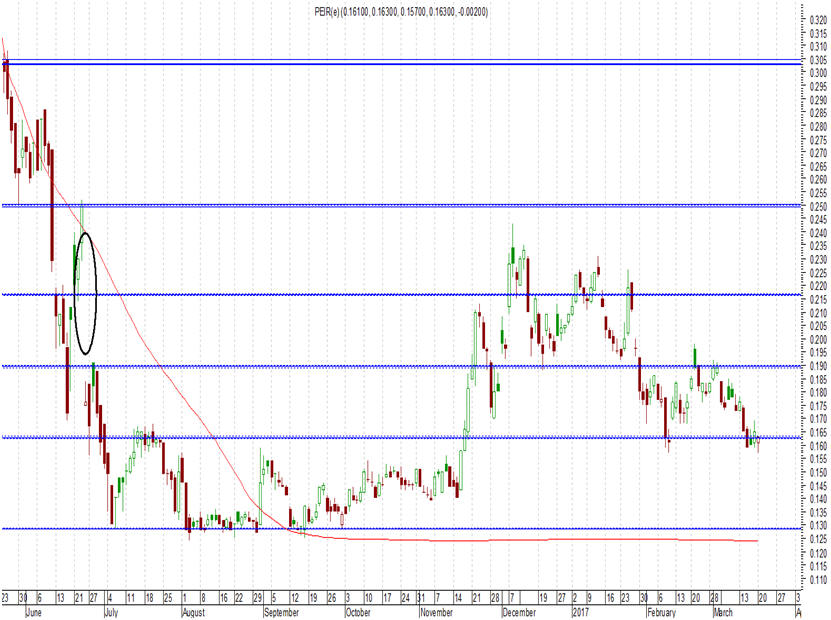Click the 0.210 price axis label
Image resolution: width=831 pixels, height=620 pixels.
point(818,313)
